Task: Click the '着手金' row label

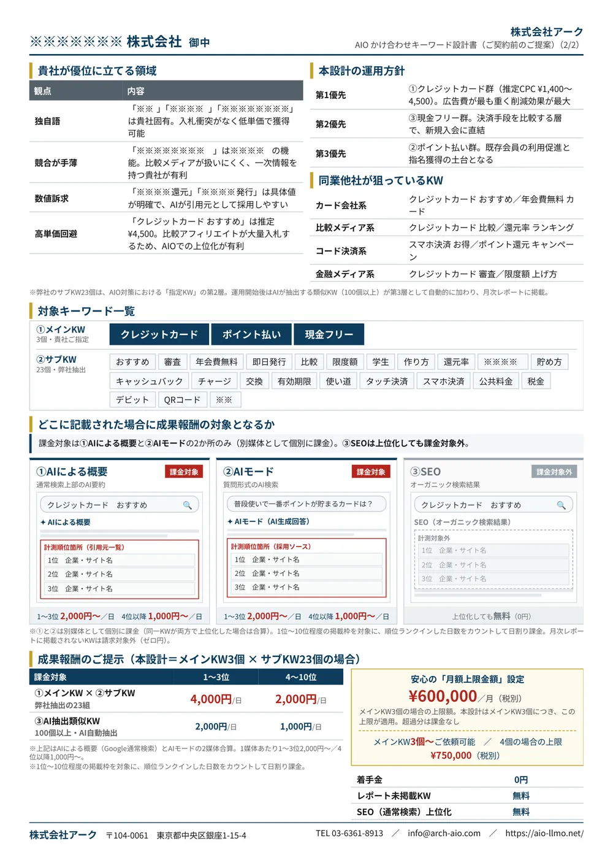Action: pos(370,780)
